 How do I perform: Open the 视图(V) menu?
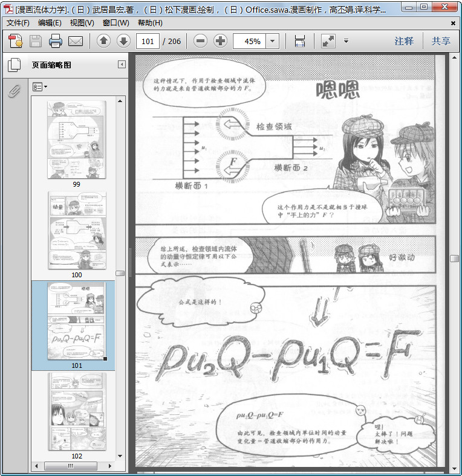(x=82, y=23)
